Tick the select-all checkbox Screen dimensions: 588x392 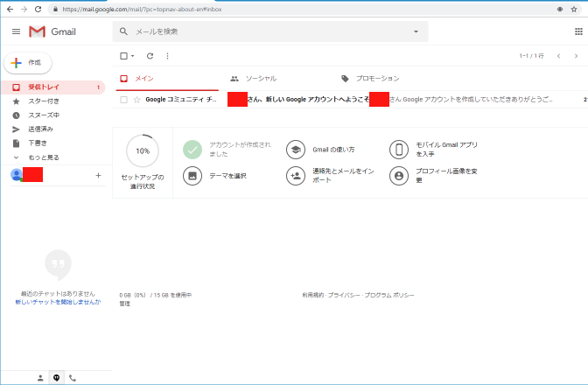point(123,56)
